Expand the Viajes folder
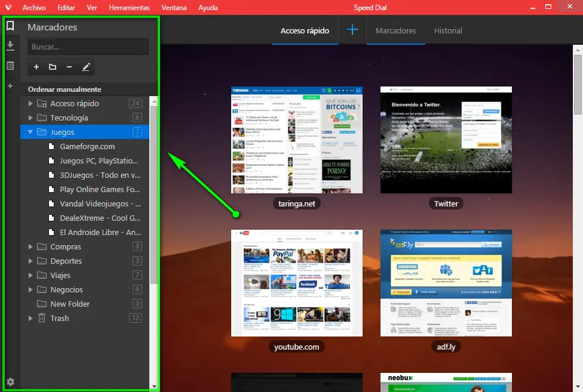583x392 pixels. click(x=30, y=275)
